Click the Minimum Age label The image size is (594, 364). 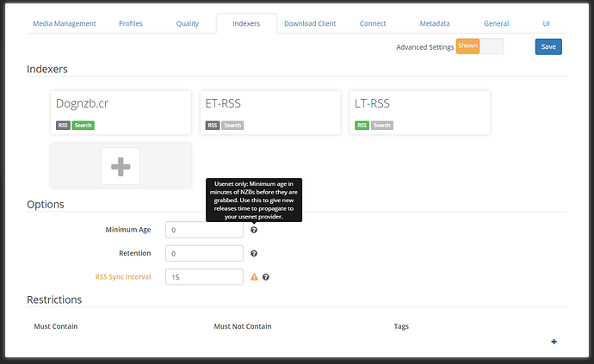(128, 230)
